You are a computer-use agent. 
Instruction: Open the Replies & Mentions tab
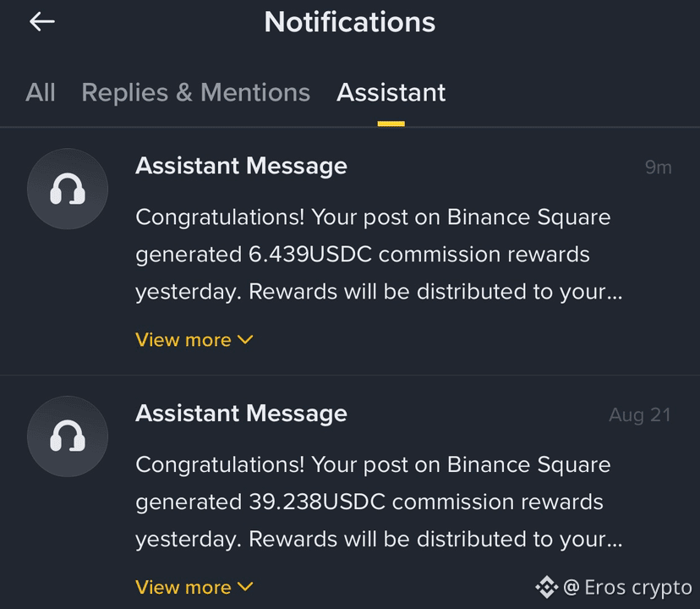(x=195, y=92)
